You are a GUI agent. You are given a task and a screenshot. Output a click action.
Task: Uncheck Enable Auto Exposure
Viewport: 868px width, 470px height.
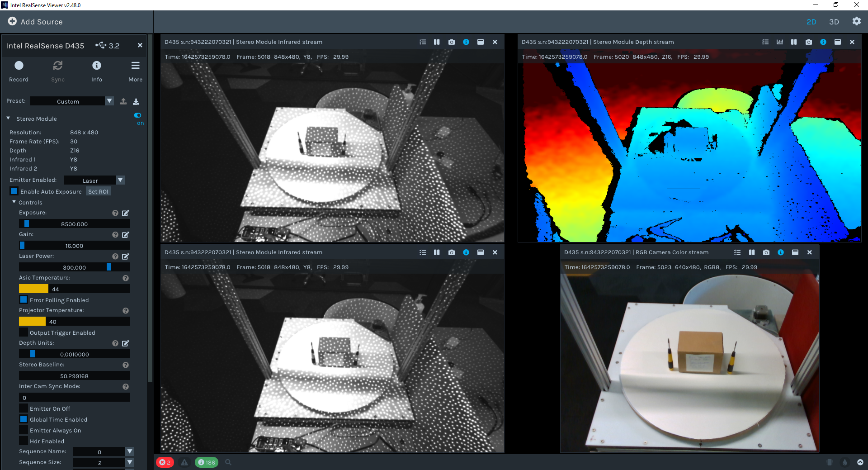[14, 191]
